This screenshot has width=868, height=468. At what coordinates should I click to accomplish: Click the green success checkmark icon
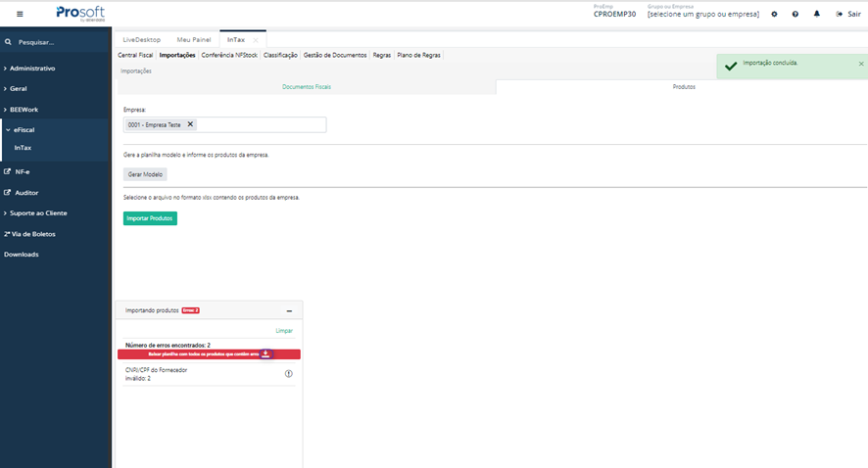coord(731,66)
